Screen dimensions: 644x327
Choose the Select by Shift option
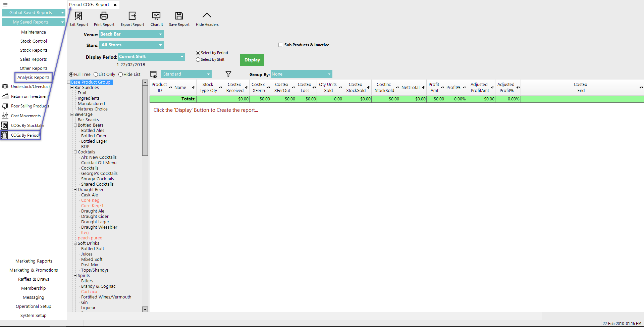[198, 60]
